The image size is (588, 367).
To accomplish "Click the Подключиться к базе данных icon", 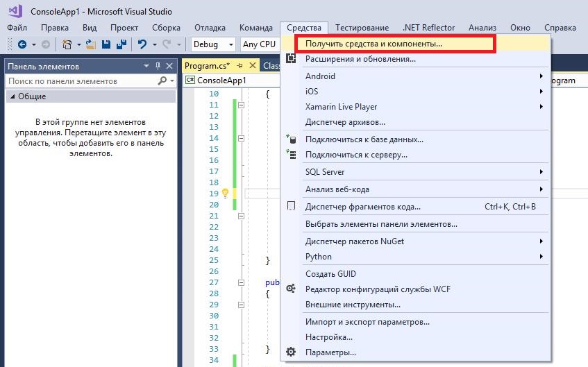I will [291, 139].
